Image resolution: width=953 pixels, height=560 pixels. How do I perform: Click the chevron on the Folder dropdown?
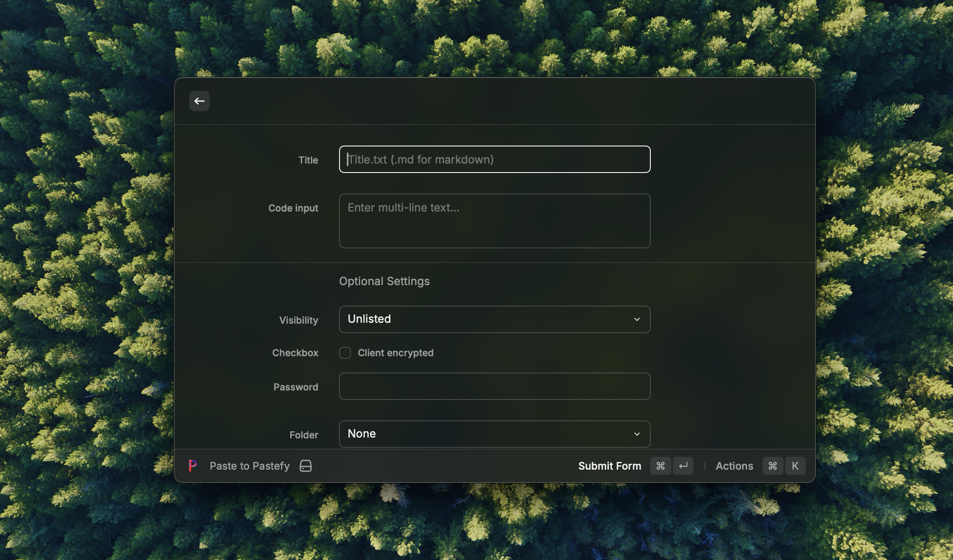(637, 434)
